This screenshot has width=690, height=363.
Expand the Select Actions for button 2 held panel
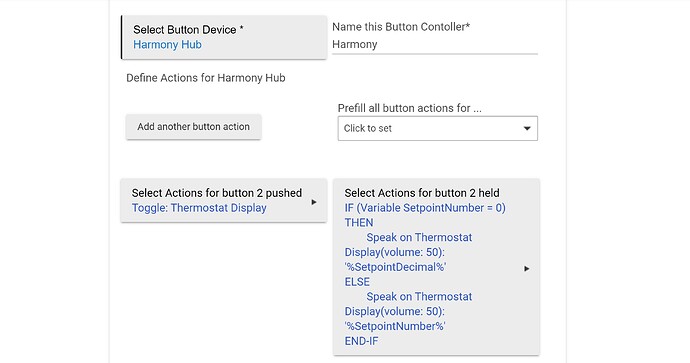(436, 267)
